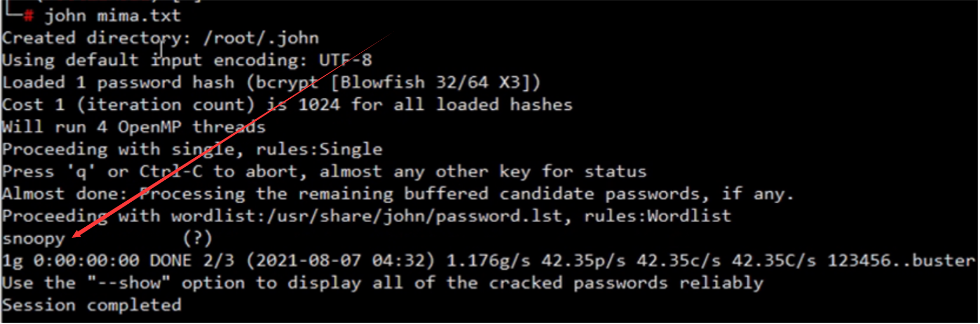Click the '(?)' username placeholder
980x324 pixels.
tap(198, 238)
